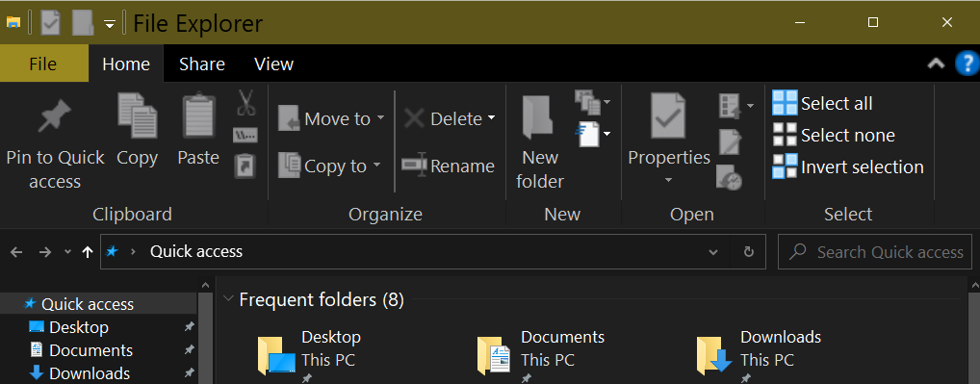Open the Easy access dropdown
This screenshot has width=980, height=384.
(x=592, y=134)
